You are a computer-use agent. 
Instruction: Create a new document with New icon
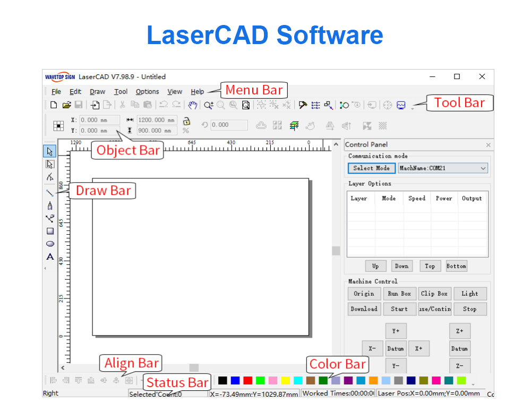pyautogui.click(x=54, y=105)
